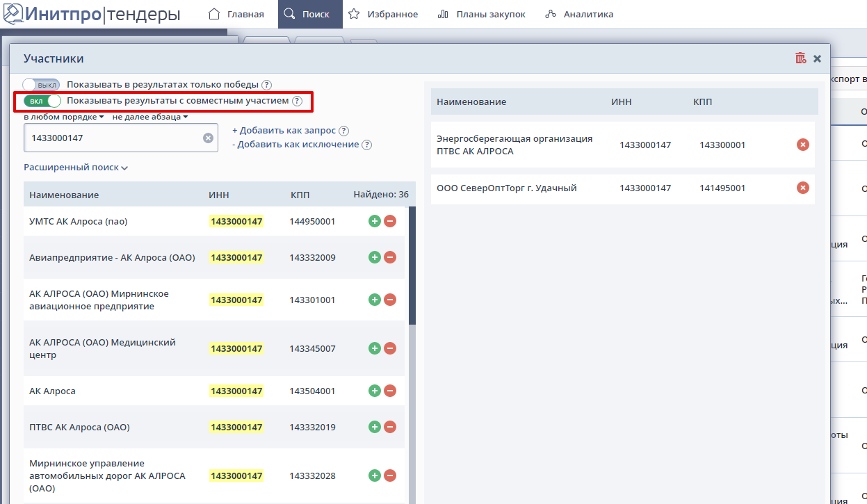Exclude АК АЛРОСА Медицинский центр with minus icon
The image size is (867, 504).
[x=390, y=348]
